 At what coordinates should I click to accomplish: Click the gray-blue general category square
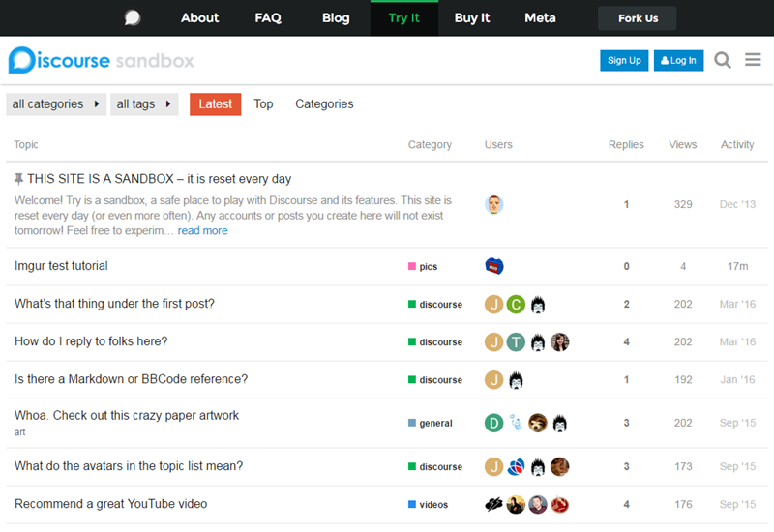[412, 423]
